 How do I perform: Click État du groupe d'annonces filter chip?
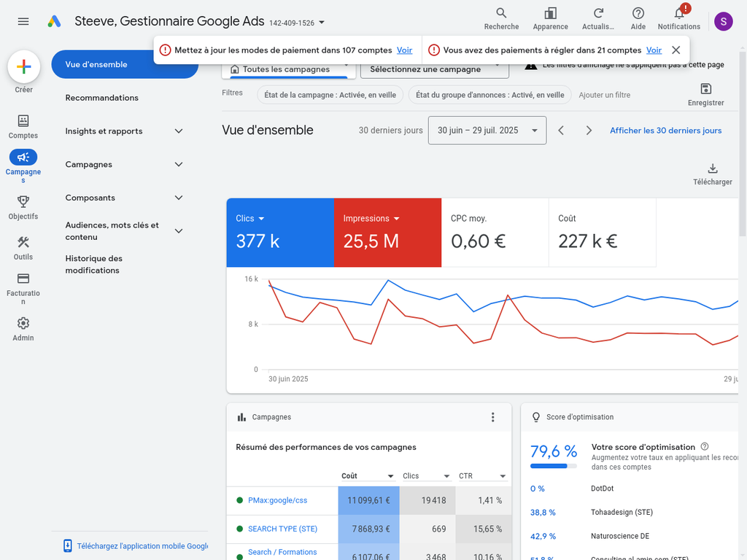coord(489,95)
